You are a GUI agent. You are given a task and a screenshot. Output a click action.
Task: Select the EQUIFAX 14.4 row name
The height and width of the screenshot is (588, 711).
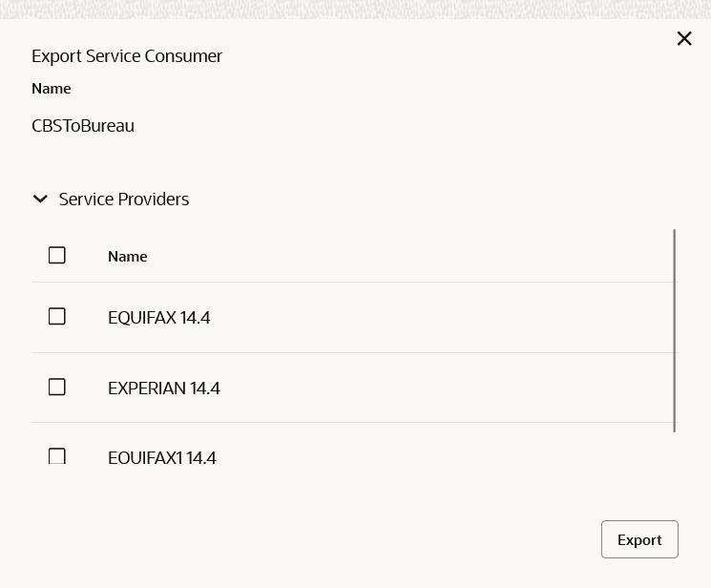tap(159, 318)
